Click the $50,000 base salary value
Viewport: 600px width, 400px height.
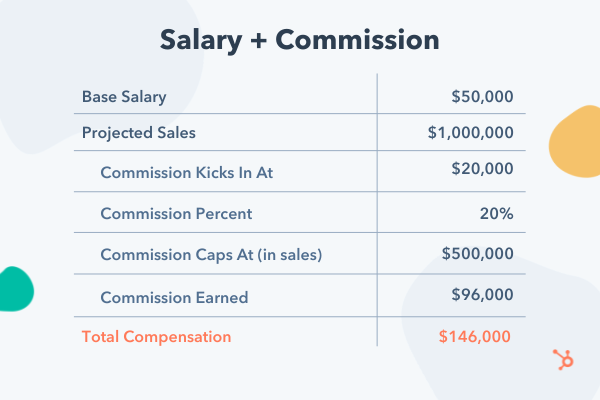[x=482, y=97]
